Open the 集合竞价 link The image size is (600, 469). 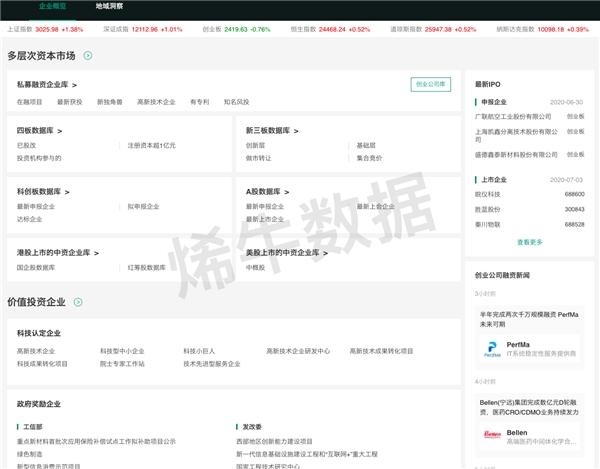click(x=369, y=158)
